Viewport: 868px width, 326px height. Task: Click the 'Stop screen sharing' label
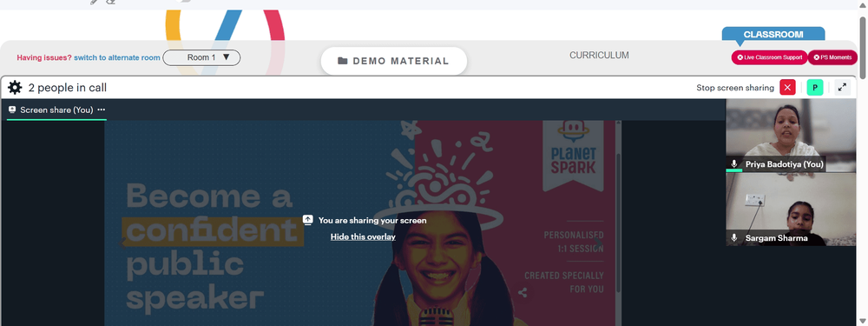click(x=735, y=88)
